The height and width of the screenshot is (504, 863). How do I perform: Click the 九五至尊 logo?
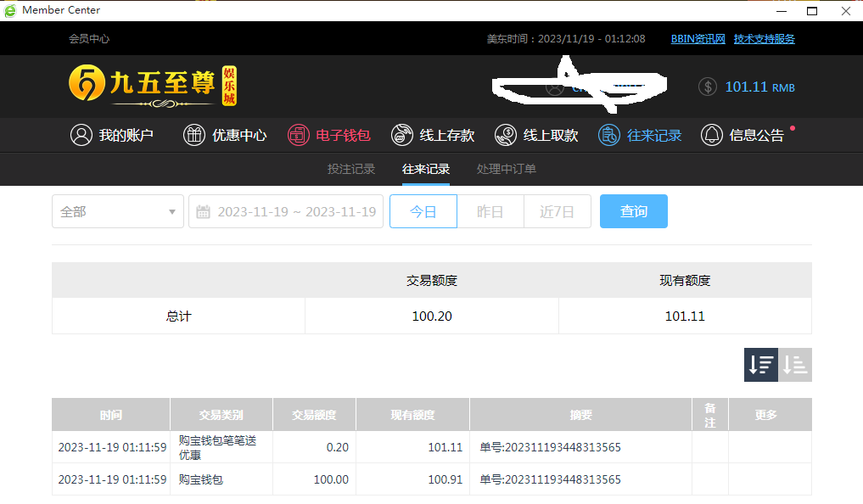click(153, 86)
